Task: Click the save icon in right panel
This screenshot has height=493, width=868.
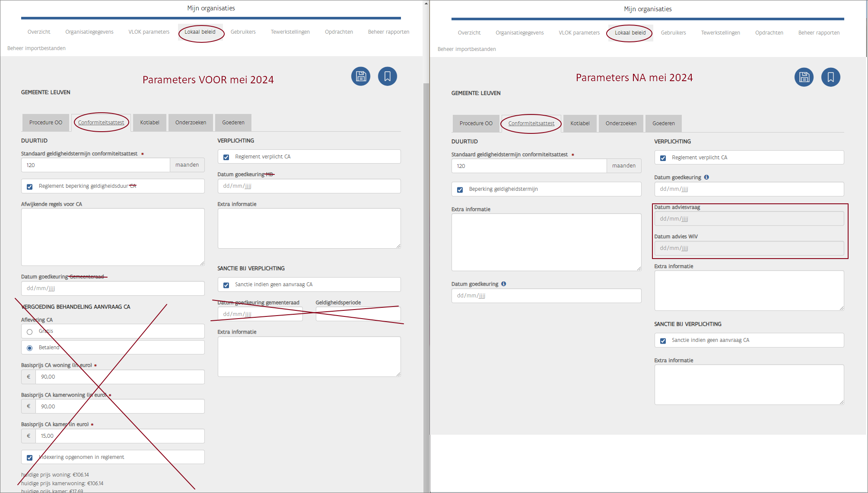Action: pos(804,77)
